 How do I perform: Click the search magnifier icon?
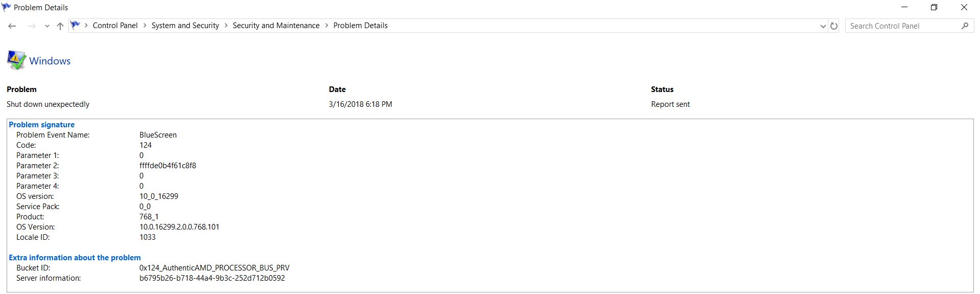point(965,26)
